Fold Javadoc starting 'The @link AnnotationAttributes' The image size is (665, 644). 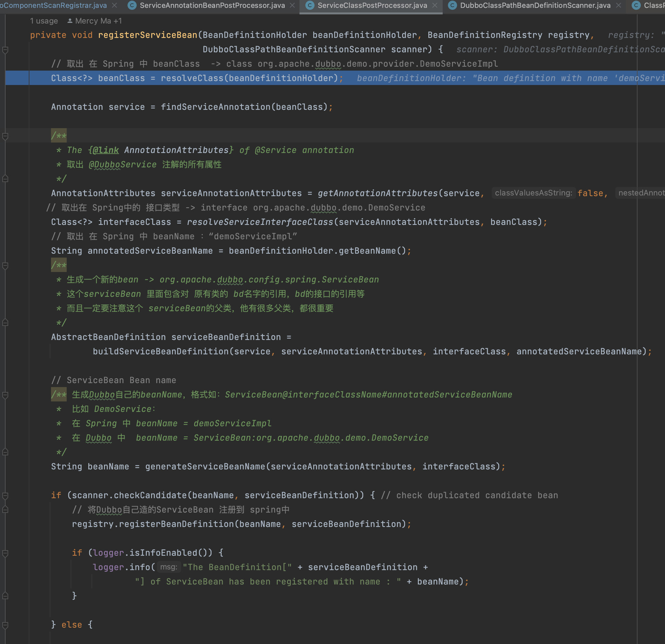5,136
